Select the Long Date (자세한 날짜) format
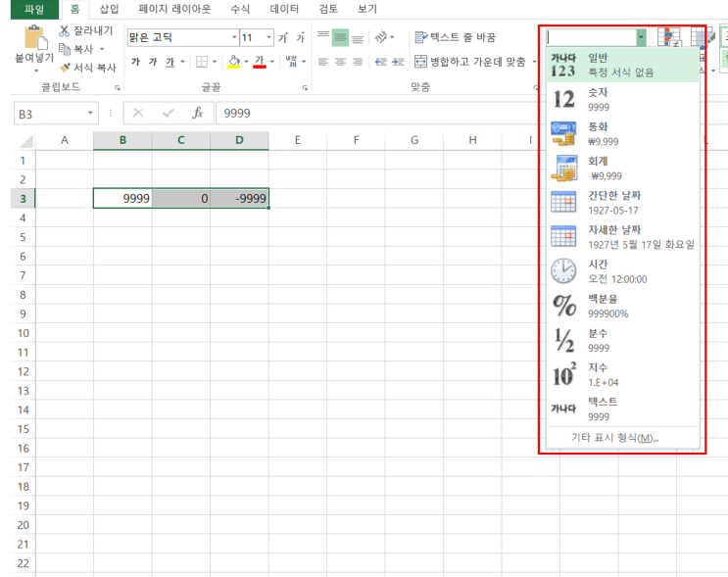 tap(622, 237)
